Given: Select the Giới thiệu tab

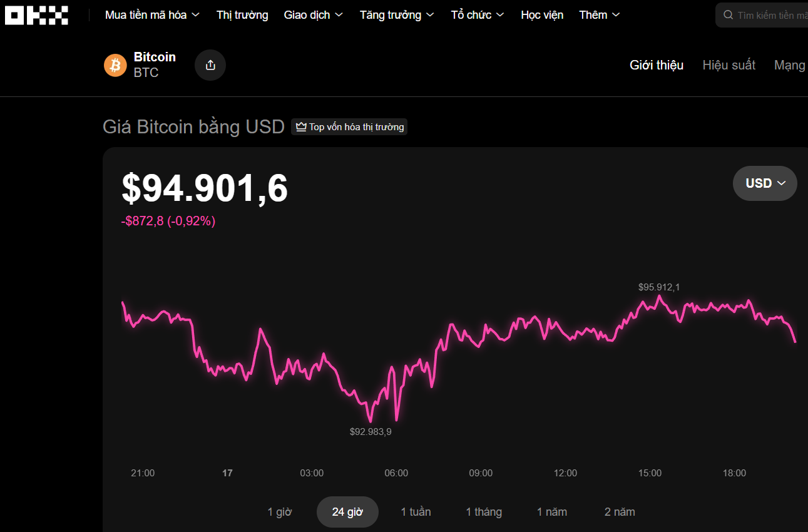Looking at the screenshot, I should [657, 65].
